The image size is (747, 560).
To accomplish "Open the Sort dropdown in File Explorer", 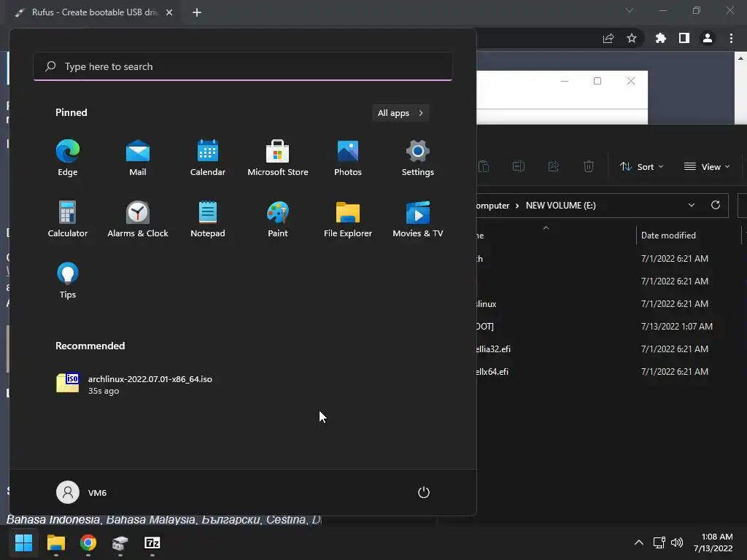I will coord(641,167).
